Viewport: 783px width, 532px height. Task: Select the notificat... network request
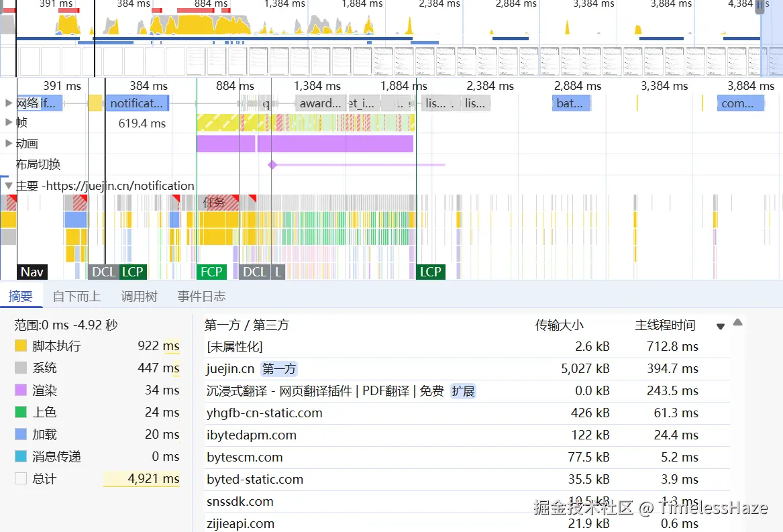click(x=137, y=103)
